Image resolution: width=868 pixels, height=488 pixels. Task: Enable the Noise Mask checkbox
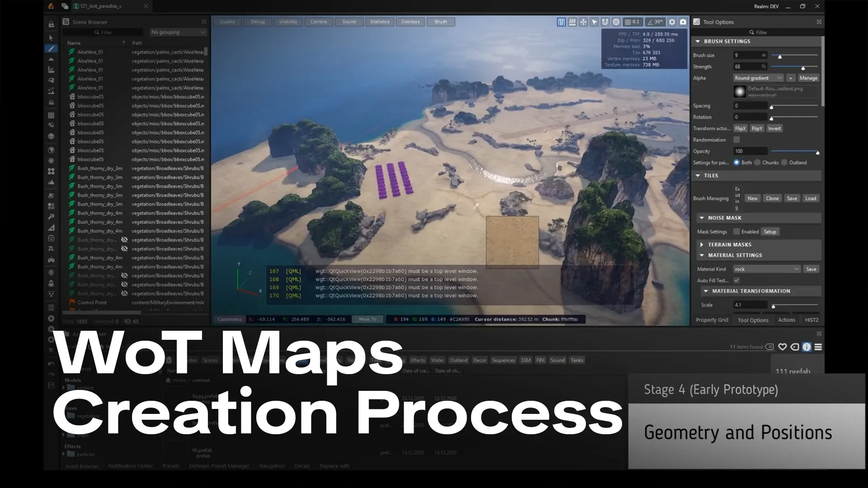737,232
